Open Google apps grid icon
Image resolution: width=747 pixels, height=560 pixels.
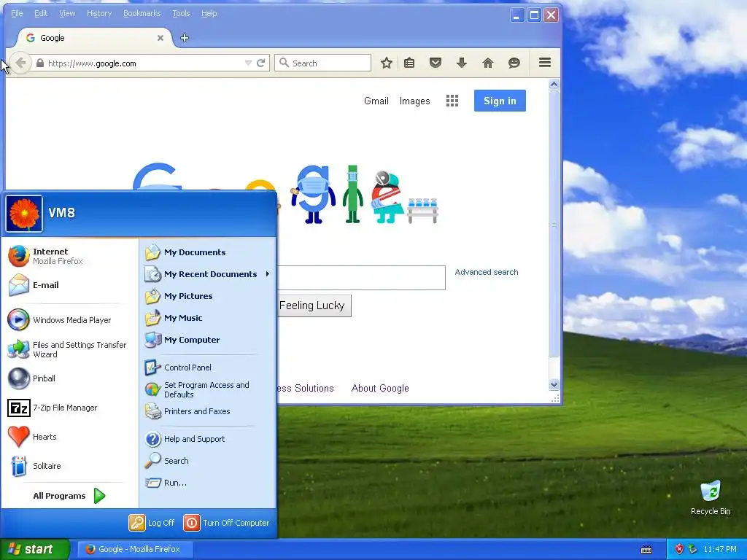click(x=452, y=101)
